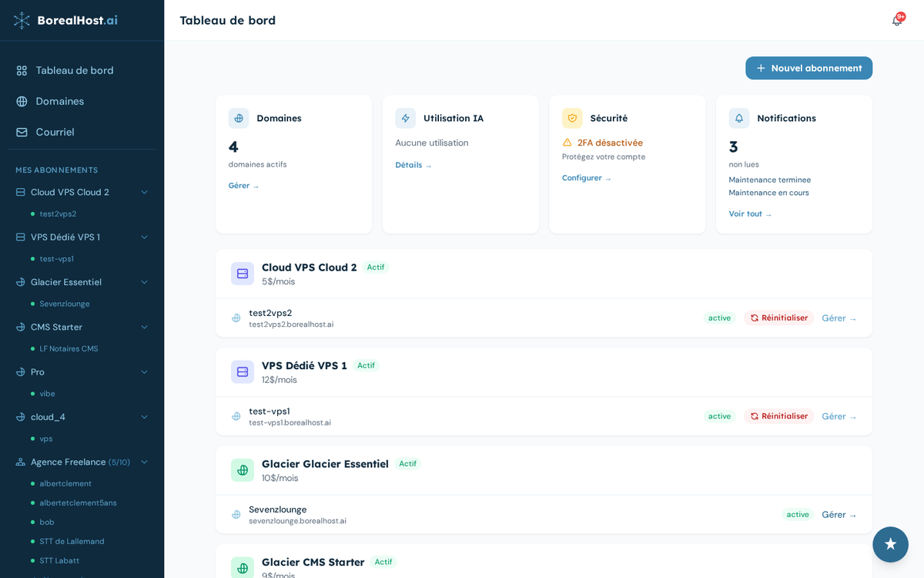Viewport: 924px width, 578px height.
Task: Select Domaines in the sidebar menu
Action: click(55, 101)
